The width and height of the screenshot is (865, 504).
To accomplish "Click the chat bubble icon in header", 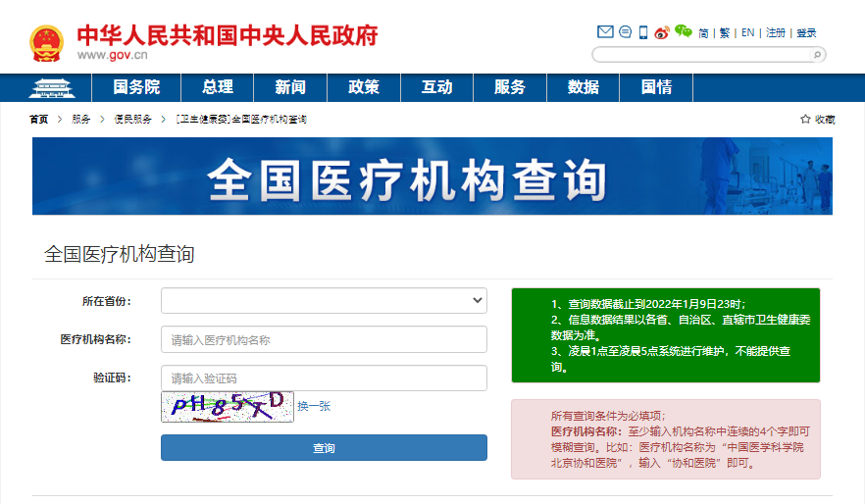I will [625, 32].
